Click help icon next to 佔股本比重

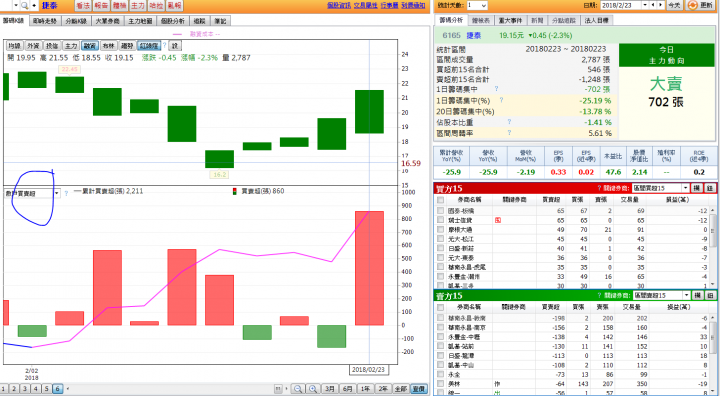[509, 122]
